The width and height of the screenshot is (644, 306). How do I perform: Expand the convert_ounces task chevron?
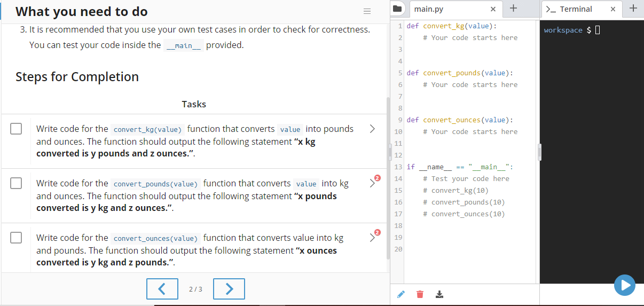[x=373, y=238]
